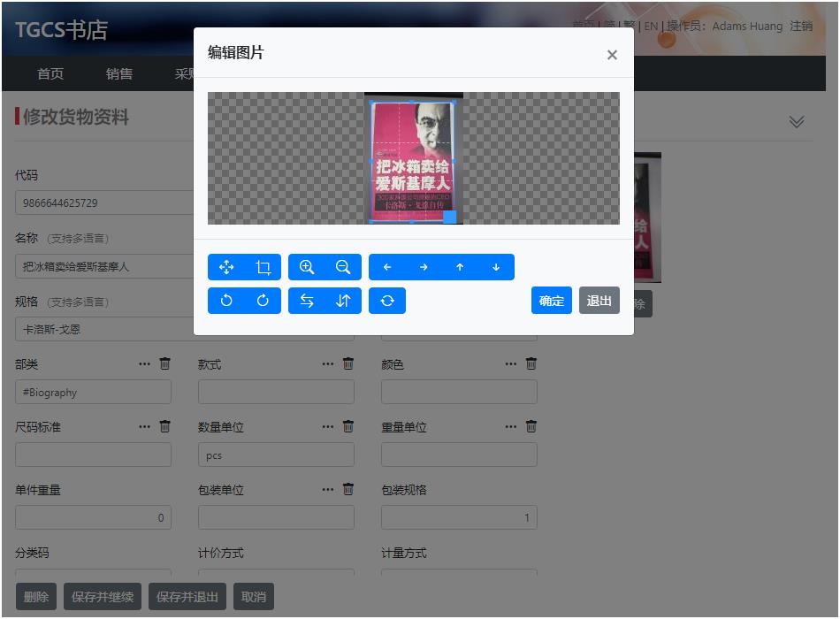The height and width of the screenshot is (619, 840).
Task: Open the 销售 menu item
Action: tap(119, 74)
